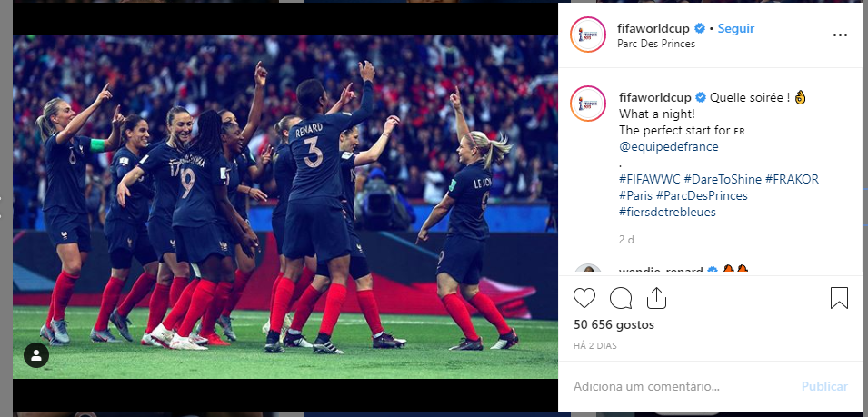Like the post with the heart icon
The image size is (868, 417).
584,298
